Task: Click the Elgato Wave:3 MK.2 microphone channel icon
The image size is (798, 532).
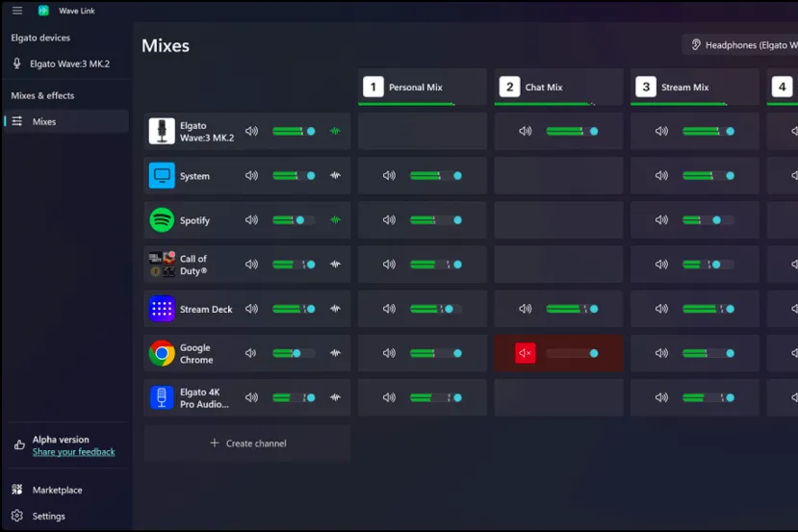Action: click(162, 131)
